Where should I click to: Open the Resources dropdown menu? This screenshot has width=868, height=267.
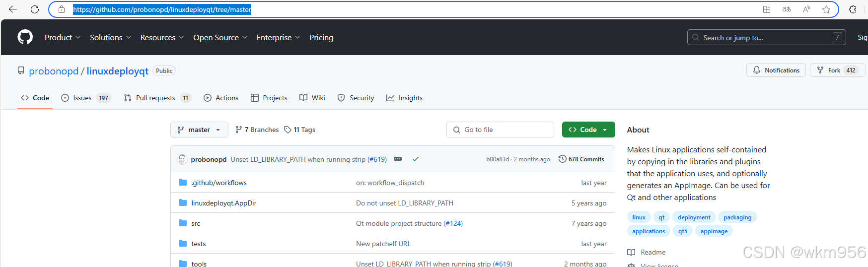[x=162, y=37]
